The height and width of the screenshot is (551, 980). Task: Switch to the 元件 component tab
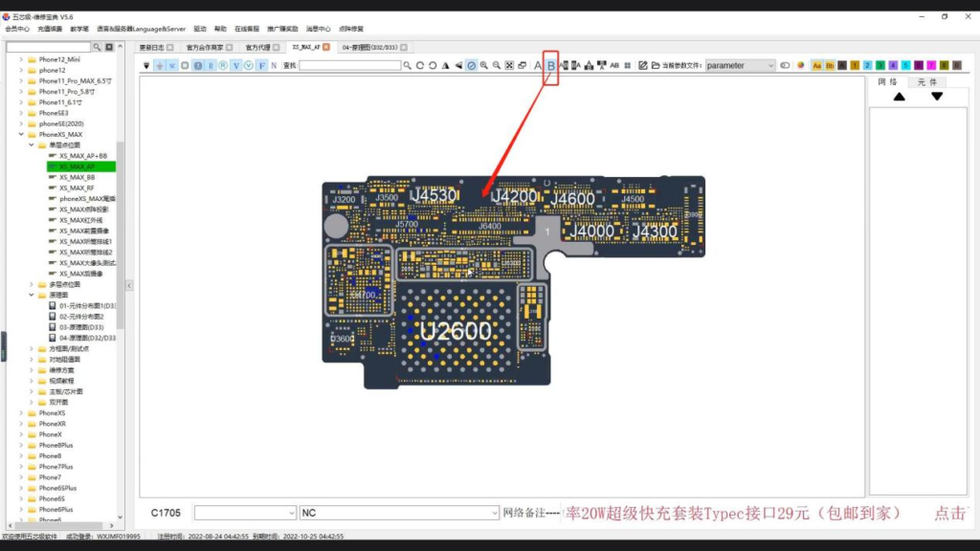(x=926, y=82)
